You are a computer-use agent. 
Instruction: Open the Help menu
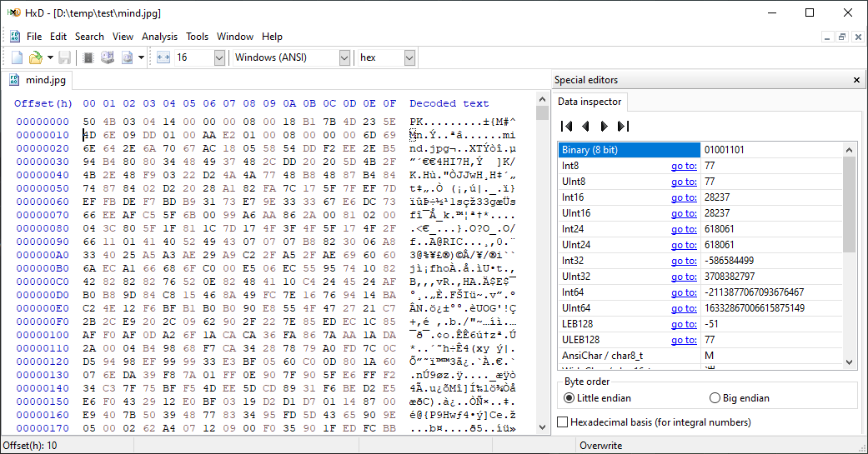point(272,37)
